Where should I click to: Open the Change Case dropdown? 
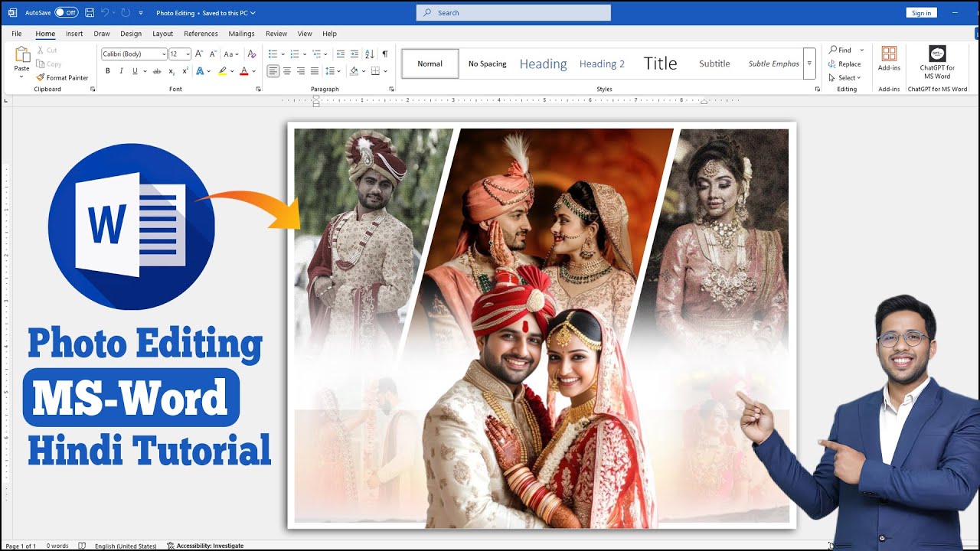tap(231, 54)
